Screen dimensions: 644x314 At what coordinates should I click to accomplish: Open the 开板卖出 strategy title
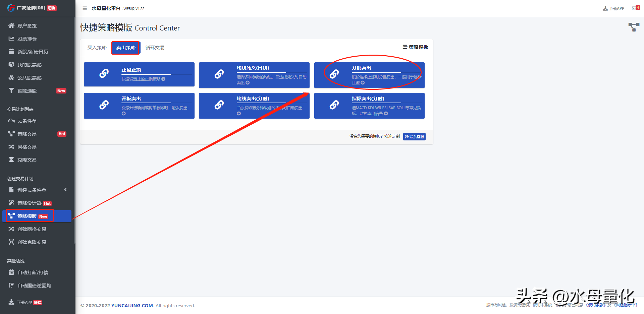click(x=131, y=99)
